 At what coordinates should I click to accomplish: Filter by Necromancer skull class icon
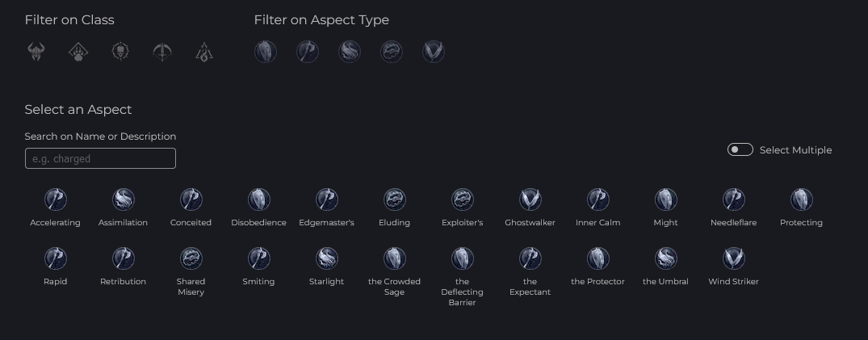point(120,52)
